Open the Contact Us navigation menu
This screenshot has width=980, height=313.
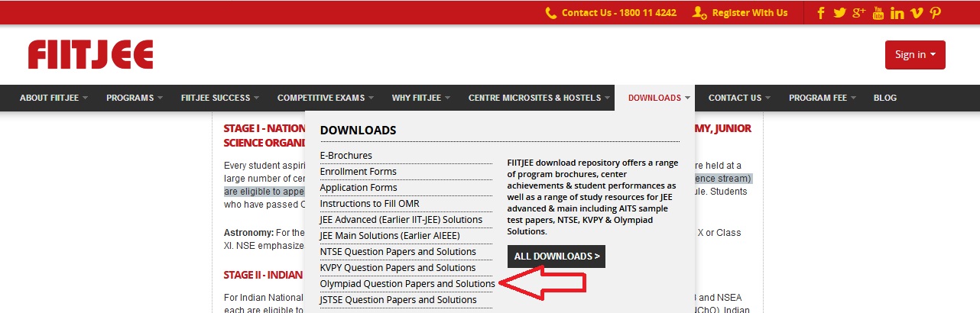739,98
